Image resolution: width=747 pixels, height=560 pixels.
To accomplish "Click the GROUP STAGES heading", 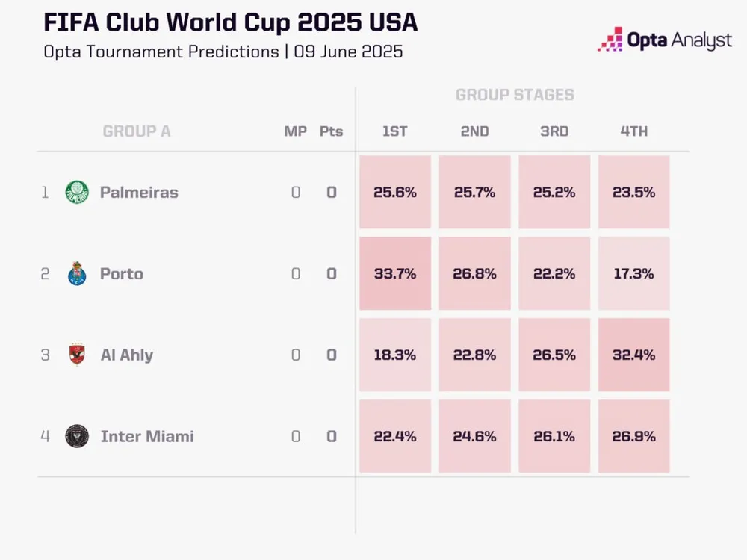I will [x=515, y=95].
